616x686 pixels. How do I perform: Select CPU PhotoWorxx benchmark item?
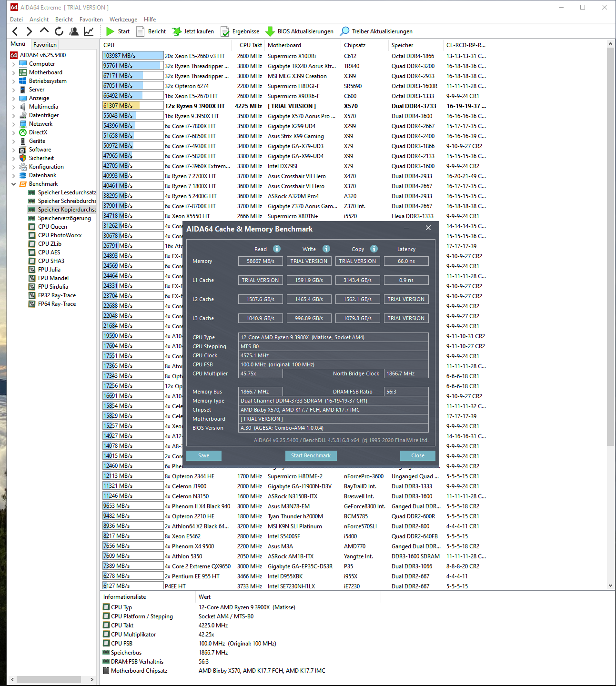(60, 235)
